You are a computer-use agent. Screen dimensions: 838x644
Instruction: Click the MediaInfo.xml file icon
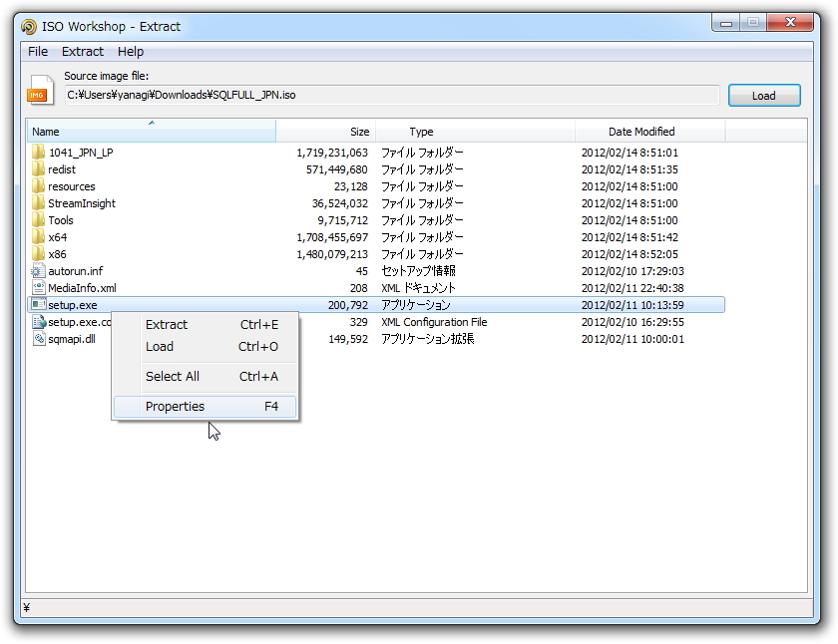(39, 288)
